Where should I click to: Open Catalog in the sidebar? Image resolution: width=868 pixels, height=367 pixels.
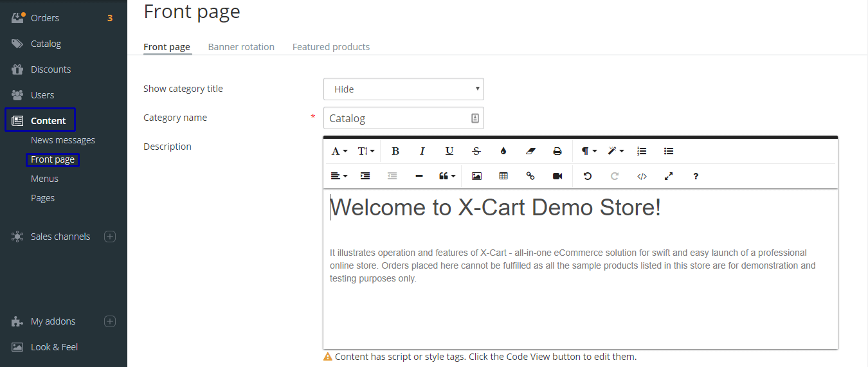(x=46, y=44)
